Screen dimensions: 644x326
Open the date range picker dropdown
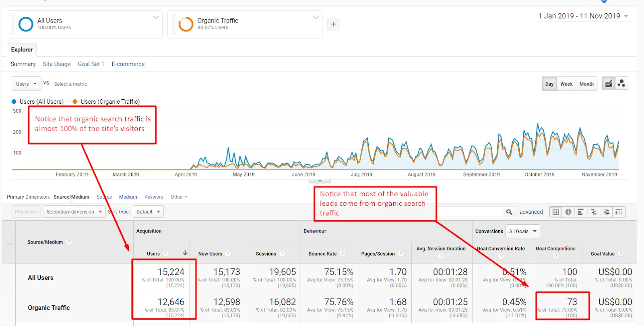click(x=584, y=16)
